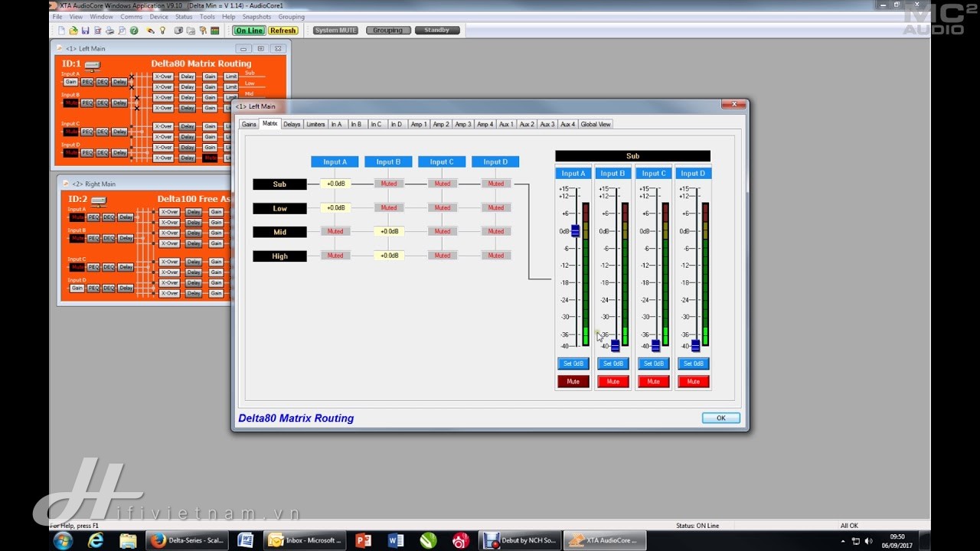
Task: Toggle Mid row Input B +0.0dB cell
Action: coord(389,231)
